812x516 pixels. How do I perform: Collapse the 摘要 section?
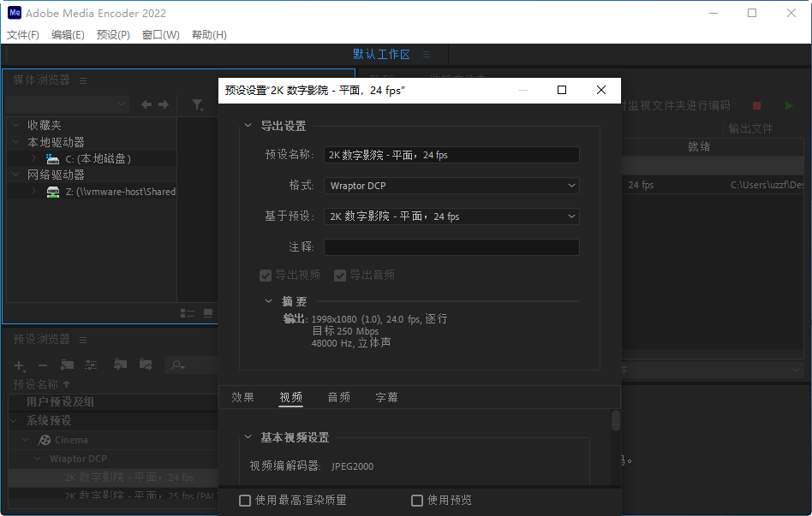[x=268, y=300]
